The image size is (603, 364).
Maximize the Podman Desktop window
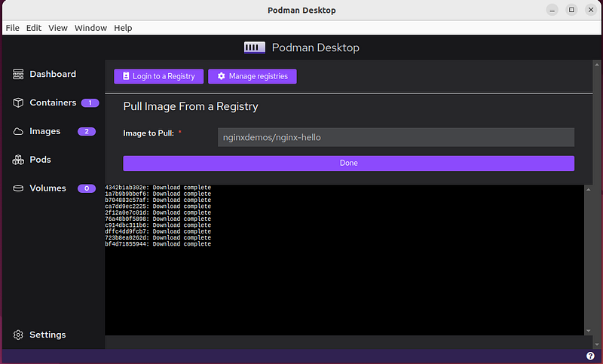point(571,10)
